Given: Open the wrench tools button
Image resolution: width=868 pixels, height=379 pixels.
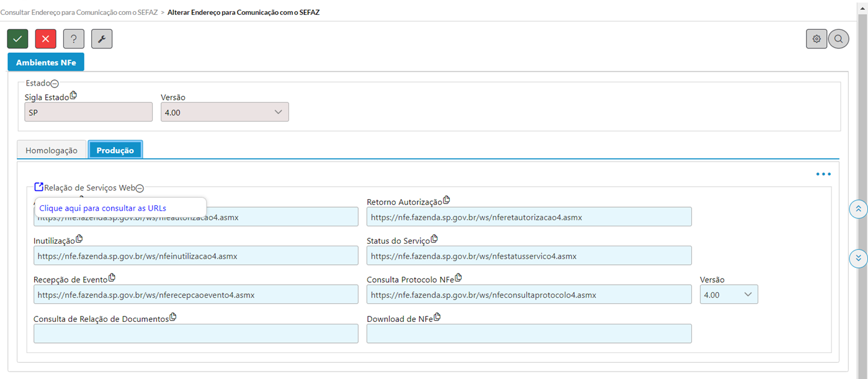Looking at the screenshot, I should coord(102,38).
